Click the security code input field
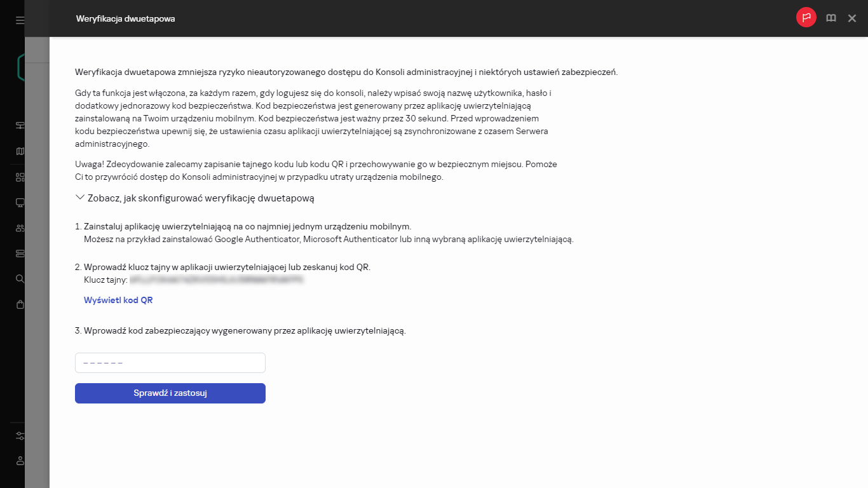868x488 pixels. 170,363
